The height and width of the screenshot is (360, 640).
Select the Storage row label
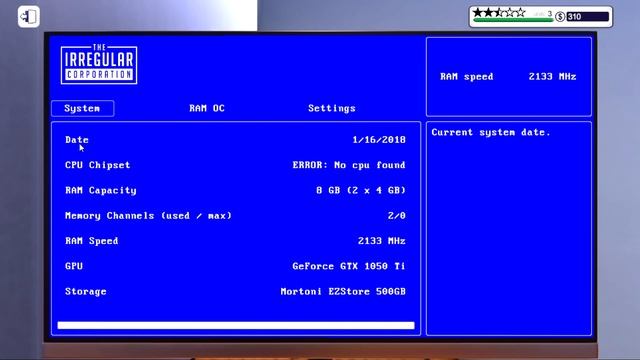[x=86, y=291]
